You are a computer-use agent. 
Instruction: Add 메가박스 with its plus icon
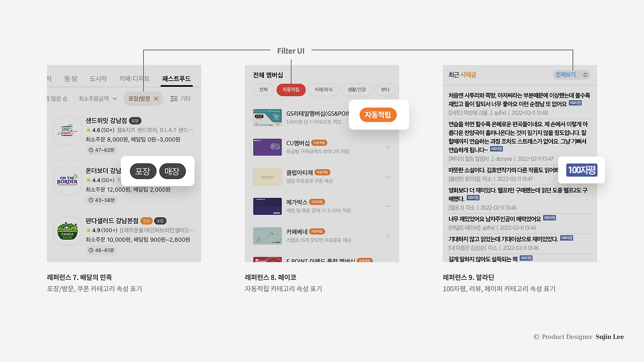[x=388, y=206]
